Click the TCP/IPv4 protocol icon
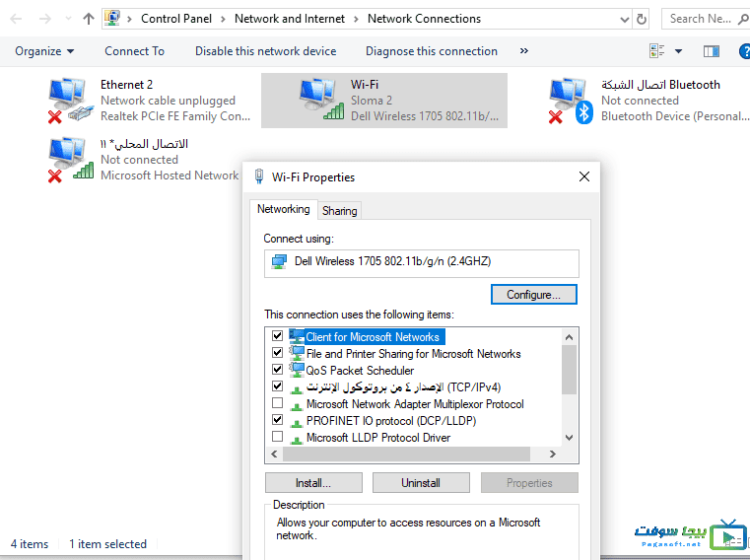 tap(297, 388)
